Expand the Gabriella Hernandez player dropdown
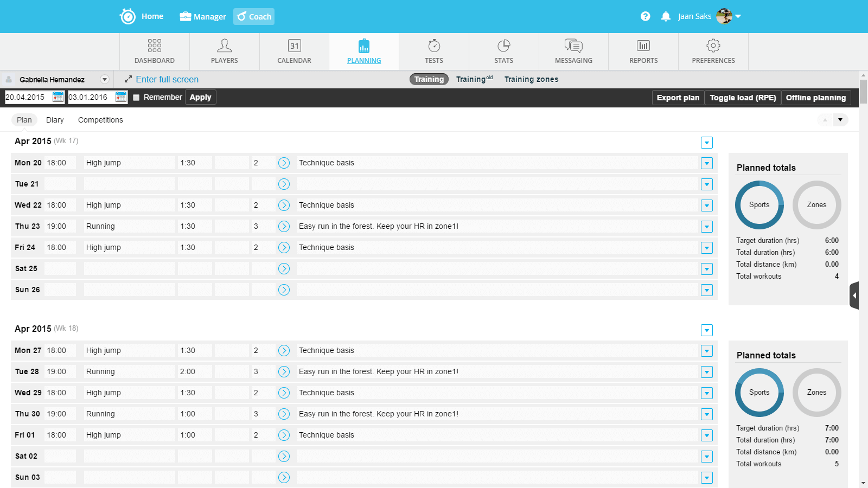868x488 pixels. click(105, 80)
